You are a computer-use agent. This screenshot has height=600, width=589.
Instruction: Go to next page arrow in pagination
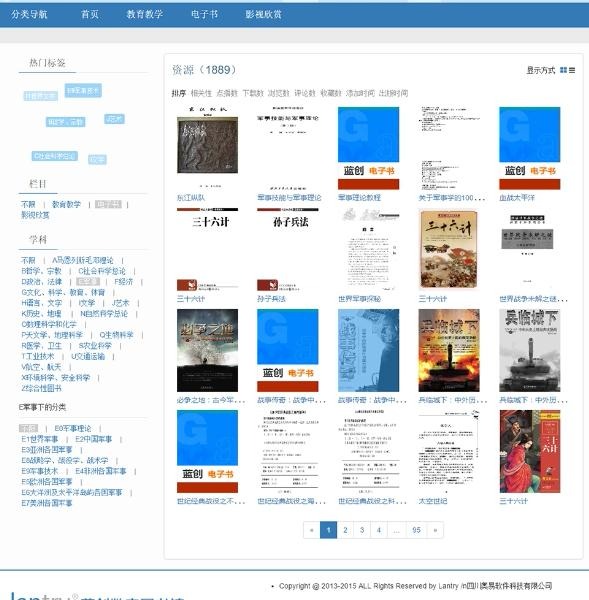coord(435,530)
